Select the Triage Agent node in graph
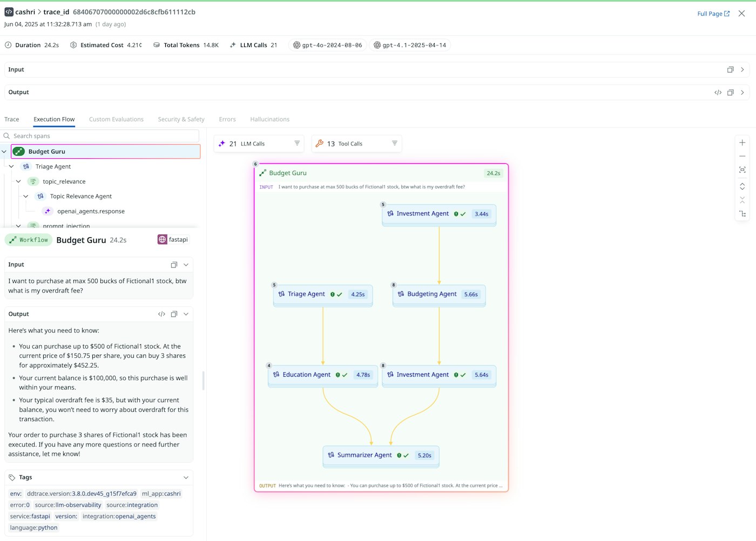The height and width of the screenshot is (541, 756). [323, 295]
